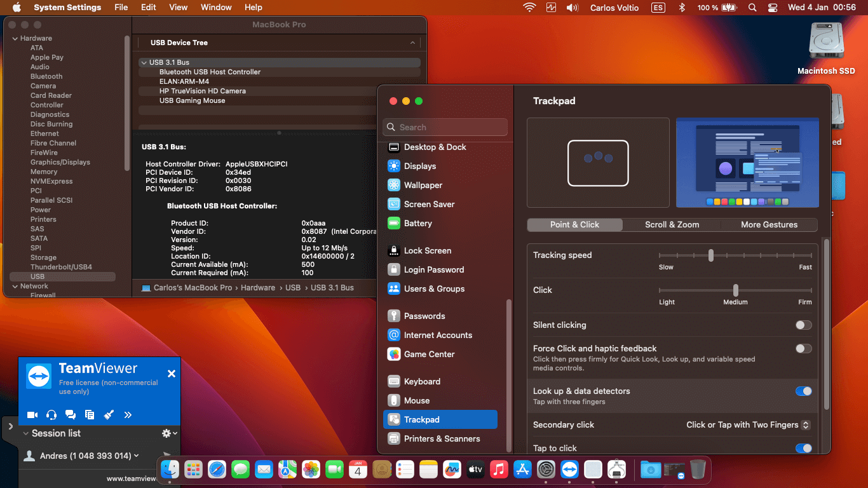Switch to the Scroll & Zoom tab
The width and height of the screenshot is (868, 488).
[x=672, y=225]
